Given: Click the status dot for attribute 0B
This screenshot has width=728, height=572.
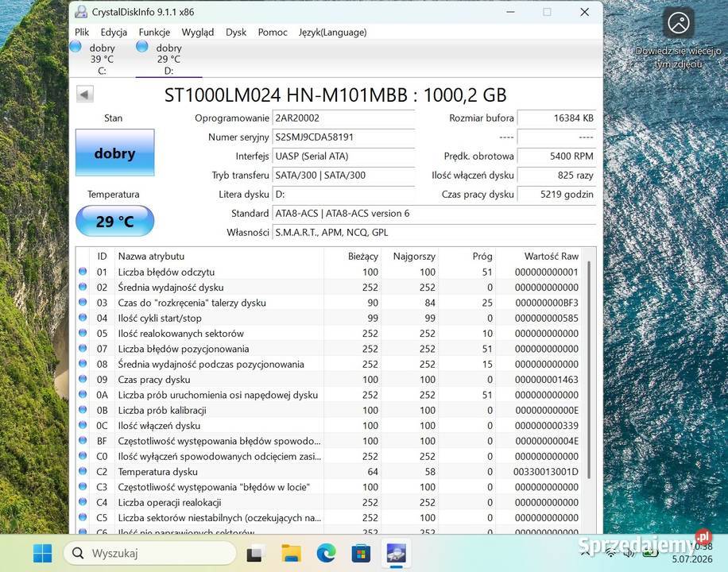Looking at the screenshot, I should pos(83,409).
